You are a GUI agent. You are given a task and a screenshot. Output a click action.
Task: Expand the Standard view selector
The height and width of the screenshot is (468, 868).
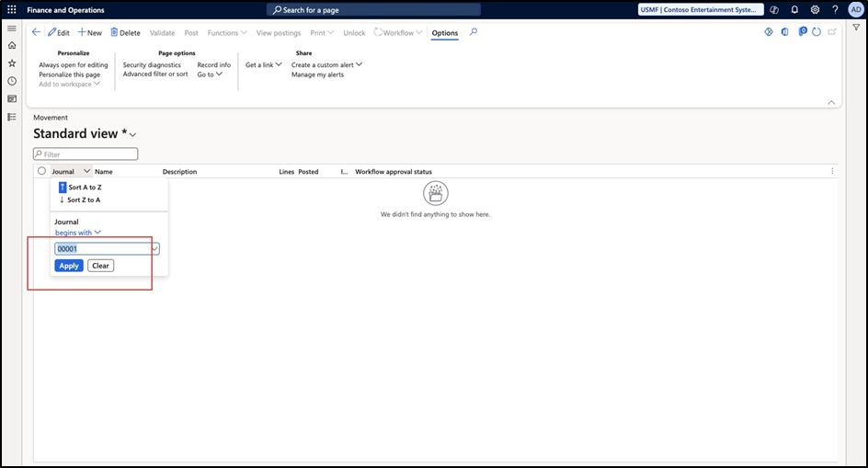click(133, 135)
